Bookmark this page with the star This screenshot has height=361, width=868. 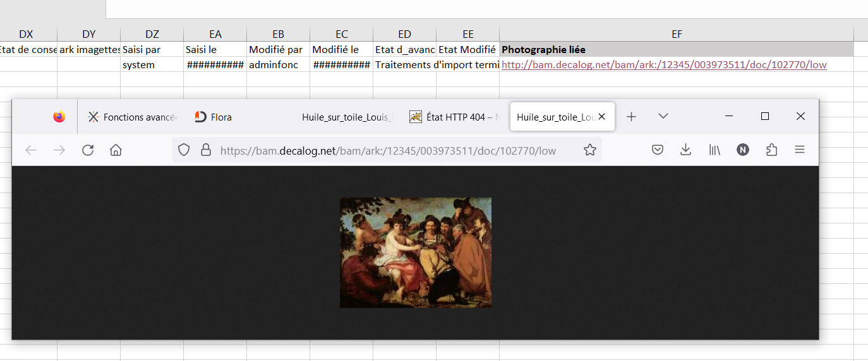[x=589, y=150]
